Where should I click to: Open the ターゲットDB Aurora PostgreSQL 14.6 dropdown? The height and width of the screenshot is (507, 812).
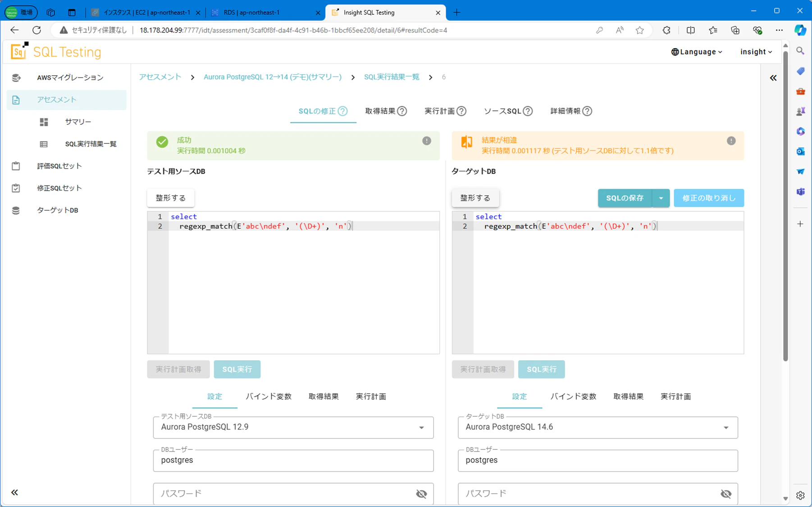598,427
